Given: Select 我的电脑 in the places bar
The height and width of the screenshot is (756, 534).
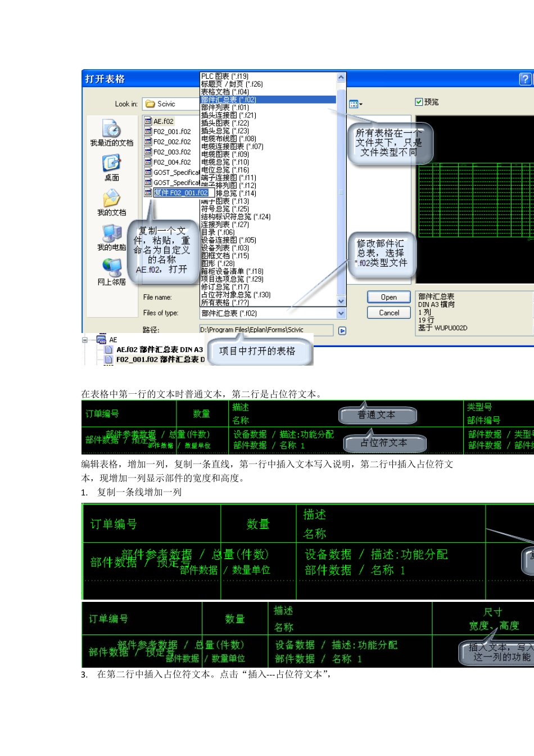Looking at the screenshot, I should [111, 238].
